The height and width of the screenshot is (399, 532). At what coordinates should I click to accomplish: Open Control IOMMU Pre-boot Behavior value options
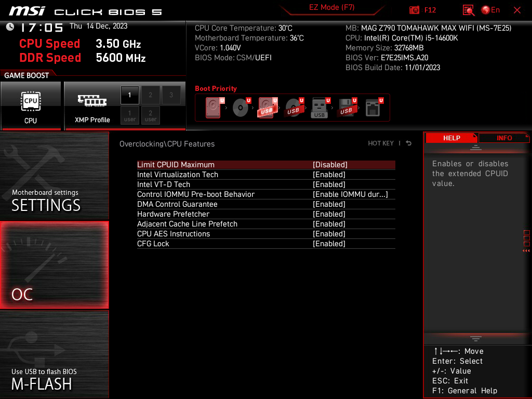point(350,194)
